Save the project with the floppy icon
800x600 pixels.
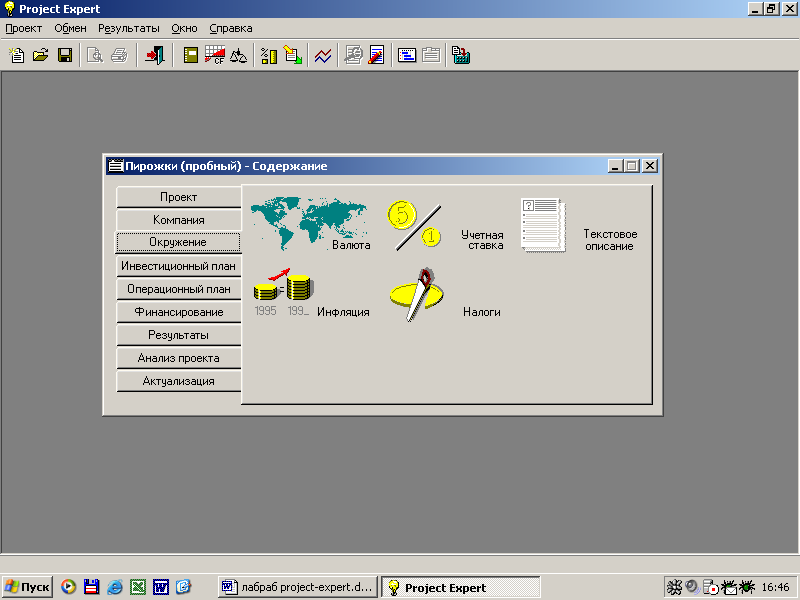[x=65, y=55]
